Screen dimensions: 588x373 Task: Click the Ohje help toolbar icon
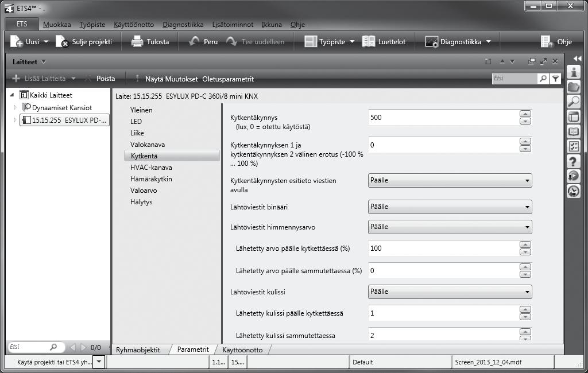547,42
